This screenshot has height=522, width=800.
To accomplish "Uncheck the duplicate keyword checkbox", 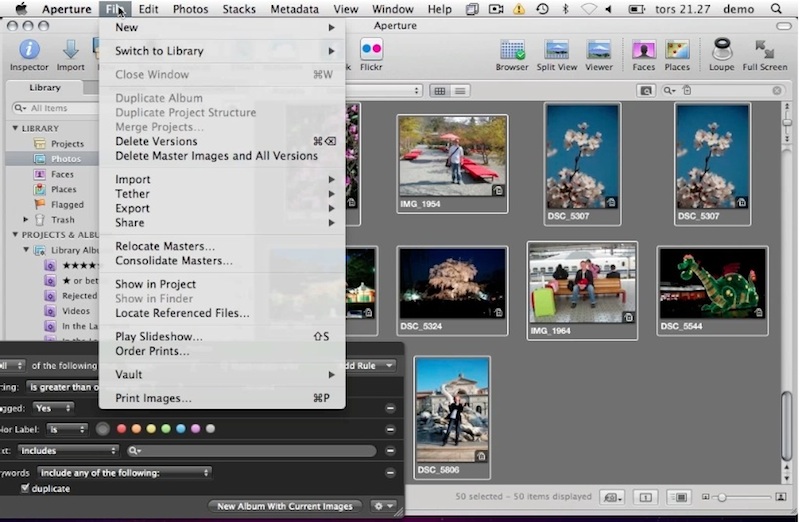I will click(x=25, y=489).
